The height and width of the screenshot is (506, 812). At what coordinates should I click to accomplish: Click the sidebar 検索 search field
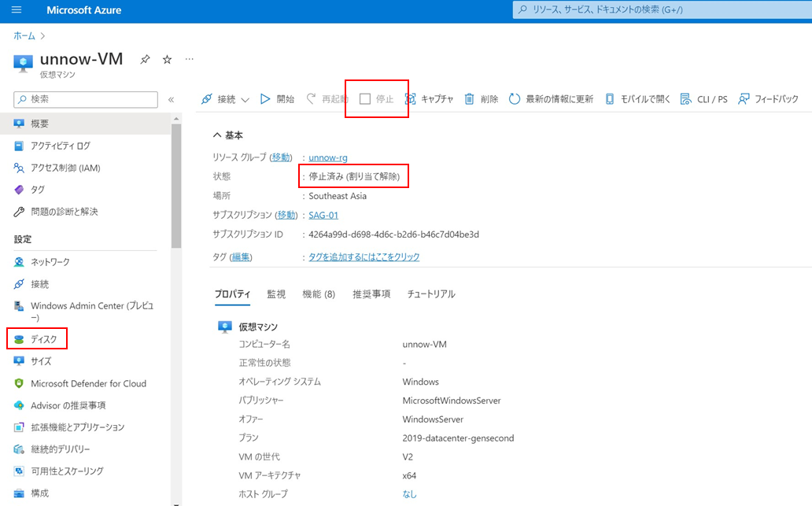[x=86, y=99]
